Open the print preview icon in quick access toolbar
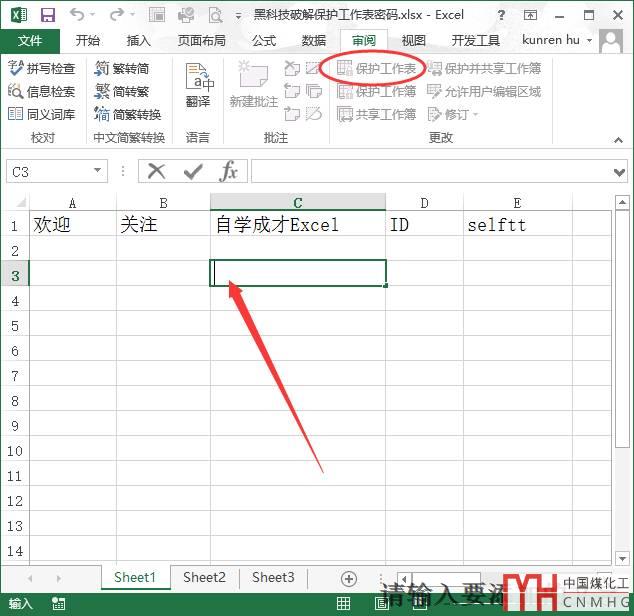The width and height of the screenshot is (634, 616). pos(215,15)
